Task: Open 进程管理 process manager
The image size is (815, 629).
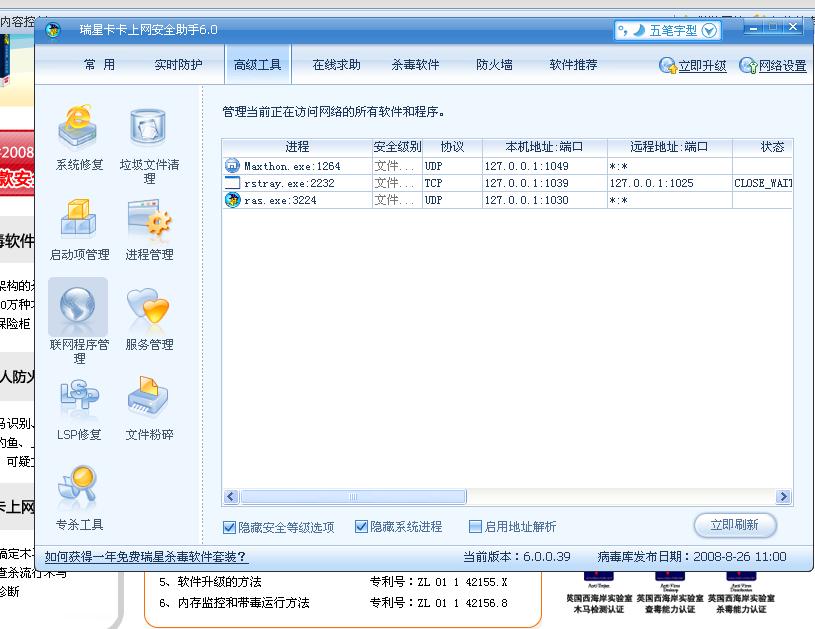Action: 149,229
